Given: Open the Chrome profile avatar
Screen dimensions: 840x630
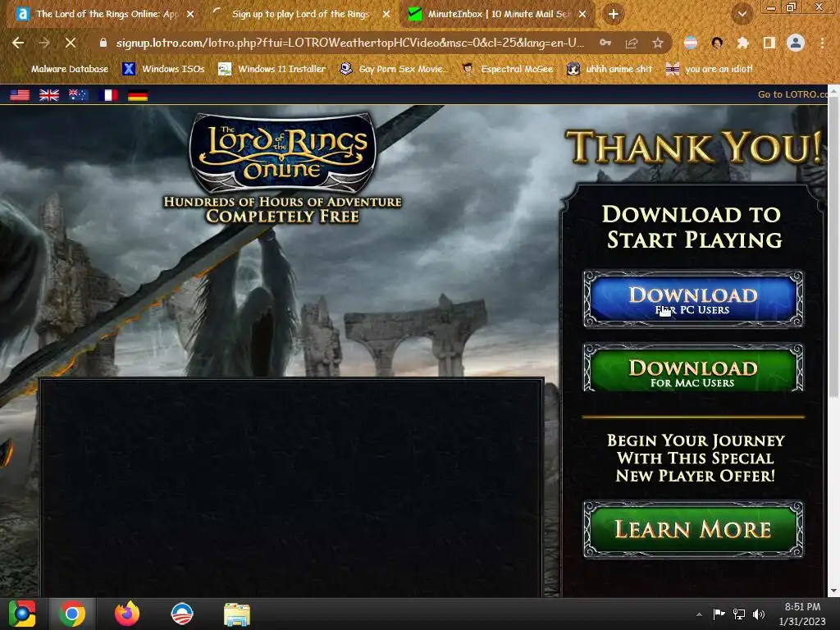Looking at the screenshot, I should pos(796,43).
